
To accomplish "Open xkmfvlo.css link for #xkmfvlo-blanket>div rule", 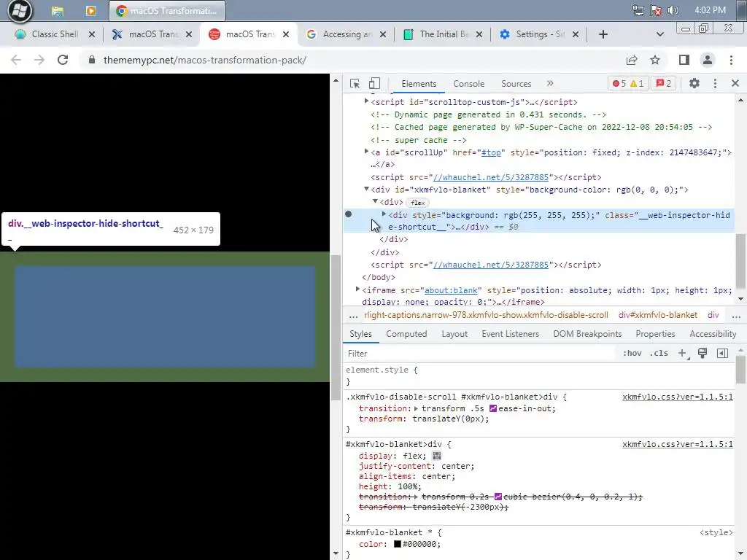I will coord(678,444).
